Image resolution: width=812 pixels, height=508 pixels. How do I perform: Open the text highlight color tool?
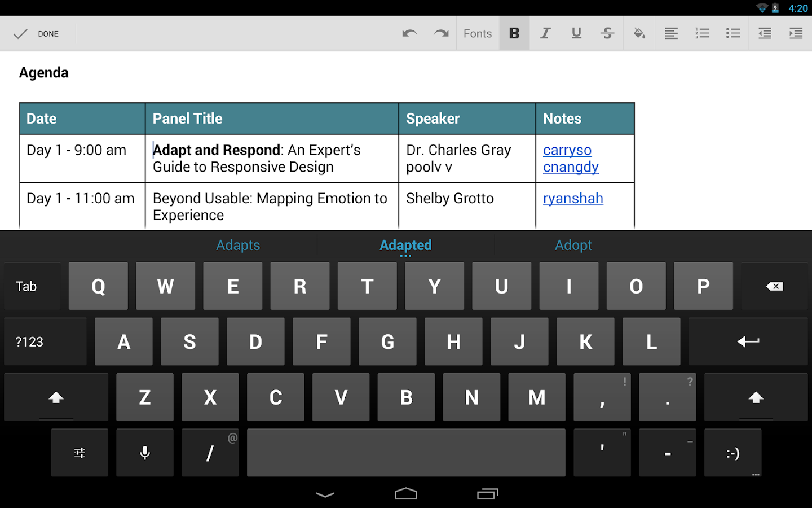(x=639, y=33)
